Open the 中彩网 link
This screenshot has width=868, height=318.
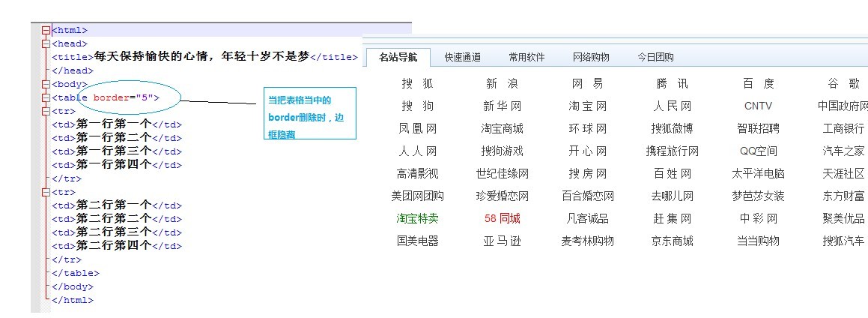[x=758, y=218]
